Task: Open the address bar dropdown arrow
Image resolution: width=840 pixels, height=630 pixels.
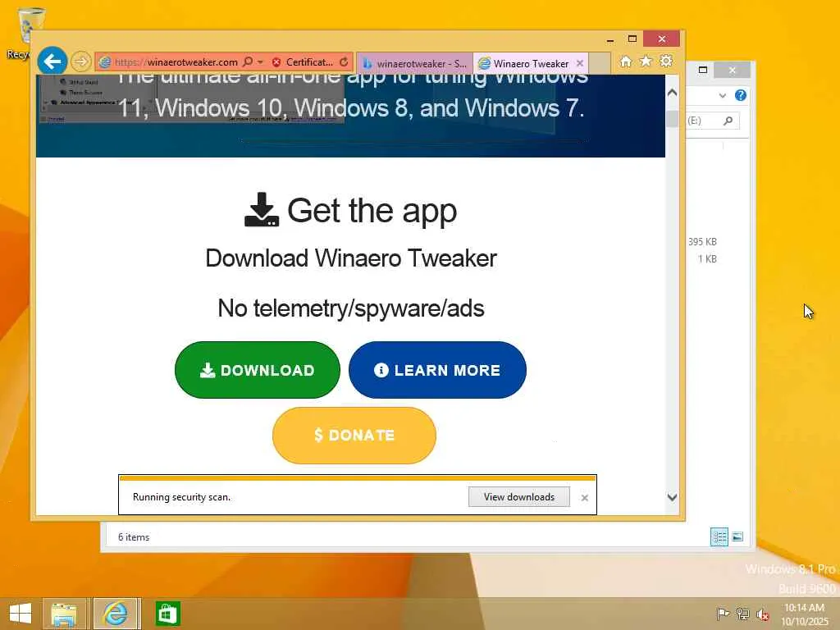Action: (x=260, y=62)
